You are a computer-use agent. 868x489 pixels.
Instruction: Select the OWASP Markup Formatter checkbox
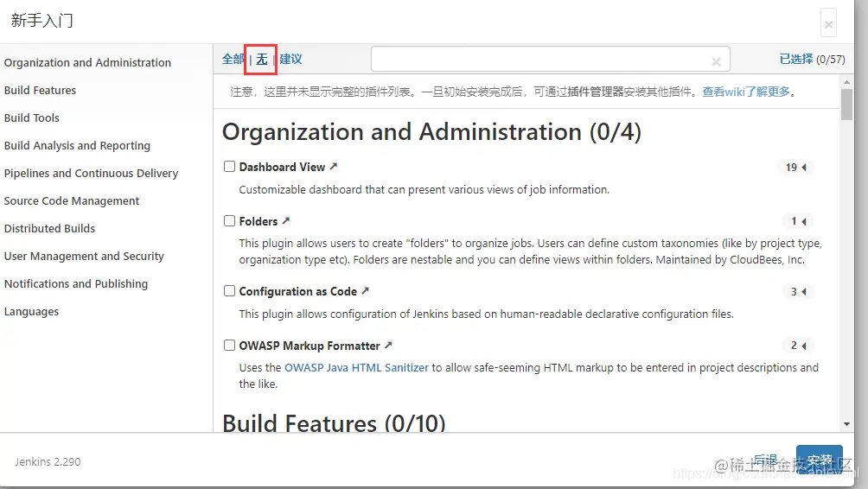click(x=229, y=346)
